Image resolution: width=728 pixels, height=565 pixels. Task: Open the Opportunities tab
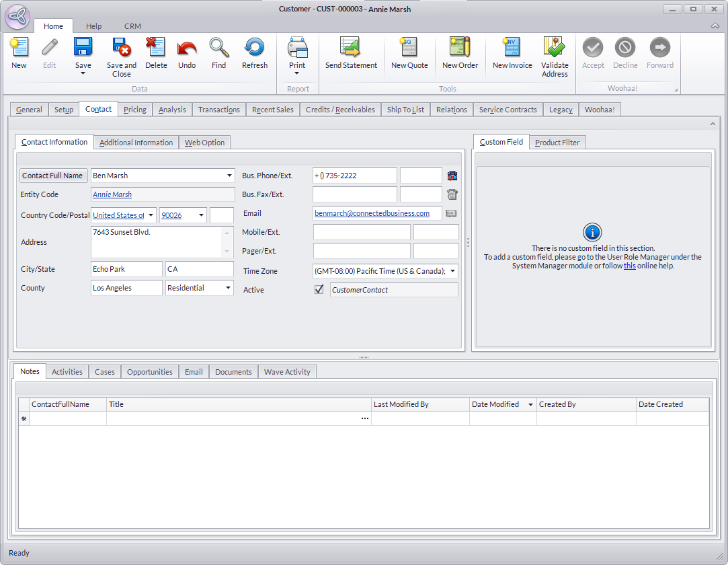[x=150, y=372]
